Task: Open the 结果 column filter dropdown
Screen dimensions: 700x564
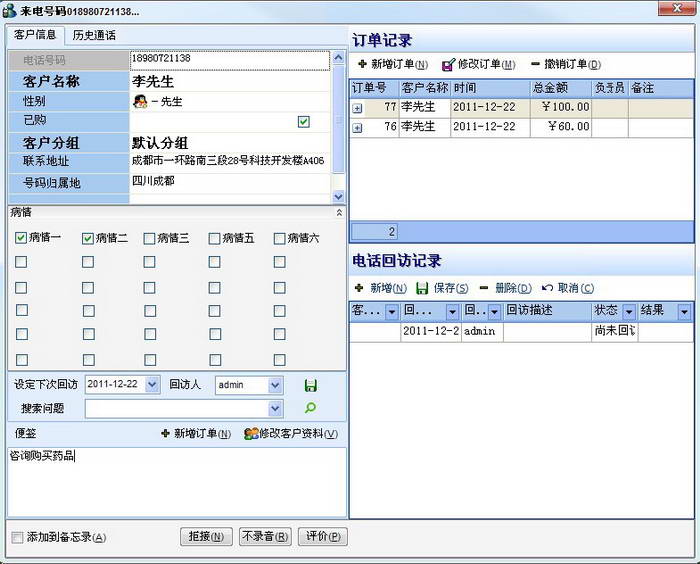Action: coord(684,312)
